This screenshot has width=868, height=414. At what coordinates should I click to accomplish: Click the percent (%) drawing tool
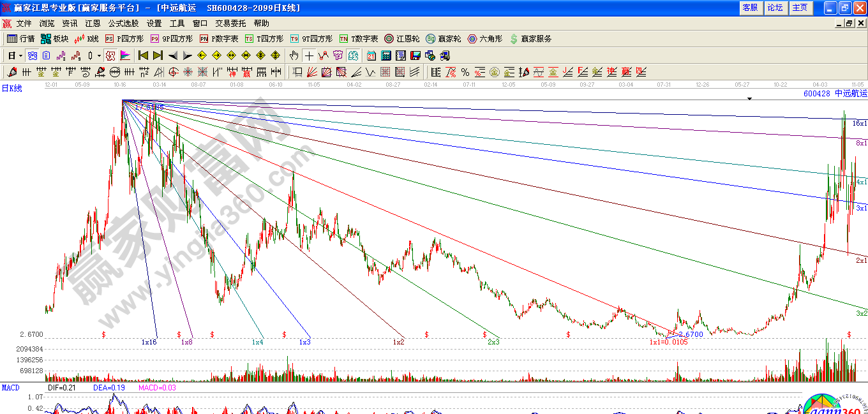click(x=465, y=72)
